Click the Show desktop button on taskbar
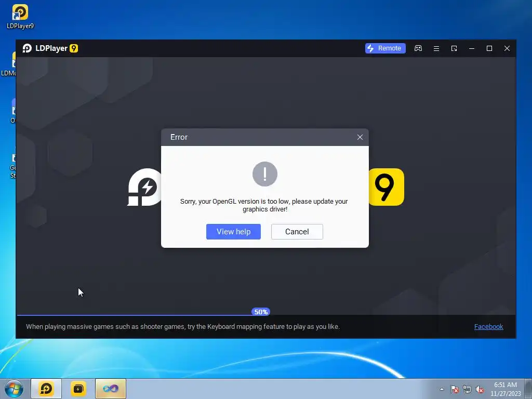 (x=528, y=389)
